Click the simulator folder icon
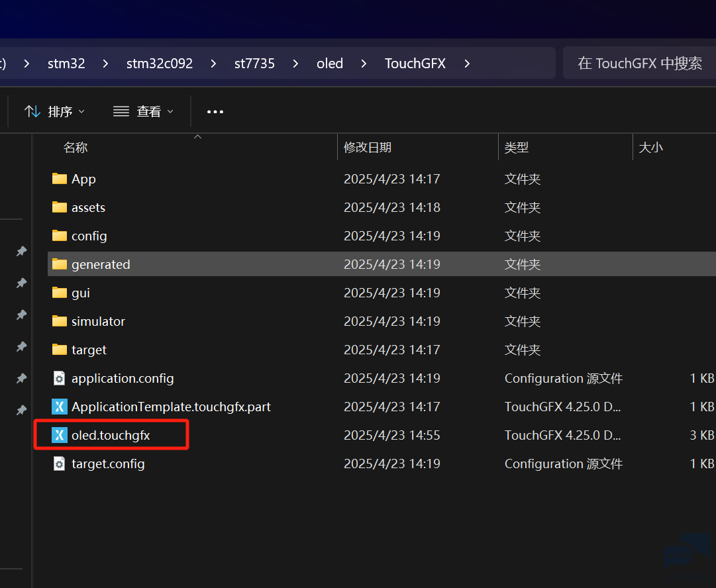 [x=60, y=321]
